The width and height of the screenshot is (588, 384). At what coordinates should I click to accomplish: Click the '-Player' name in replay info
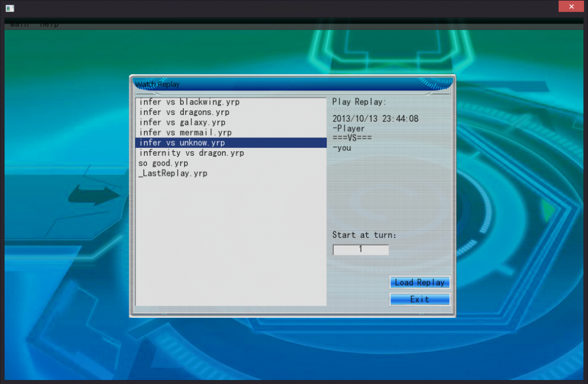[x=349, y=129]
